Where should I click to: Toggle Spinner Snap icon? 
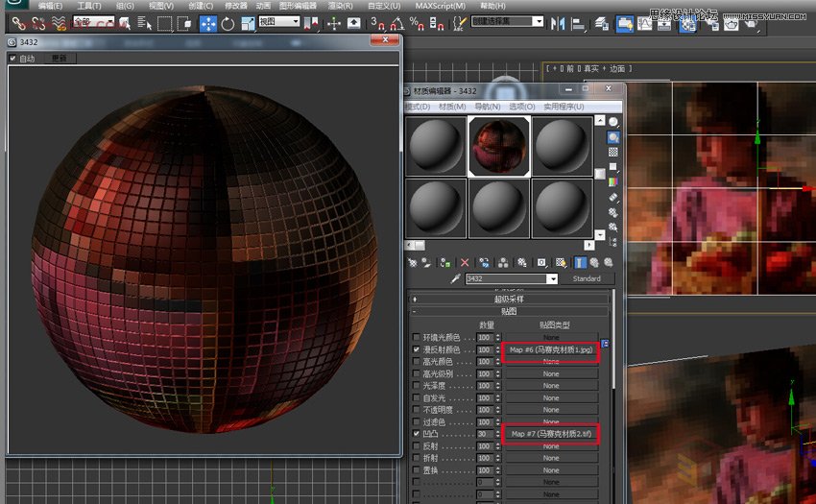click(x=437, y=23)
